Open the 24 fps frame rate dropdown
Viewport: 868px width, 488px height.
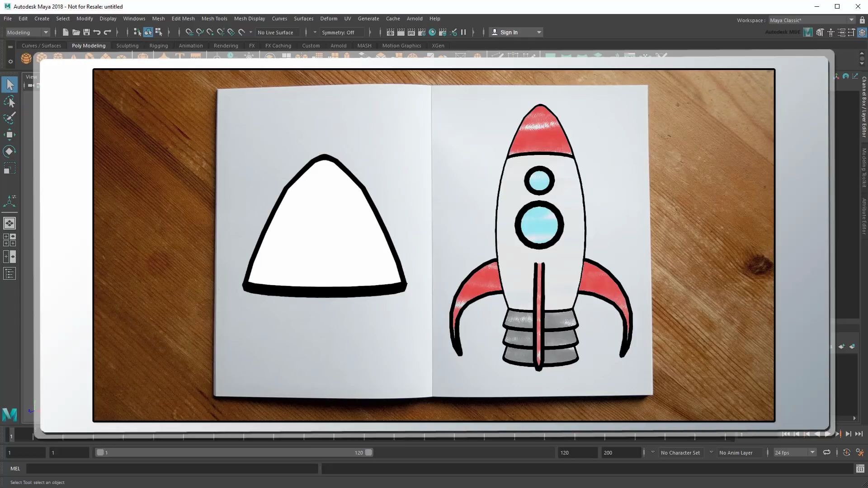click(794, 452)
